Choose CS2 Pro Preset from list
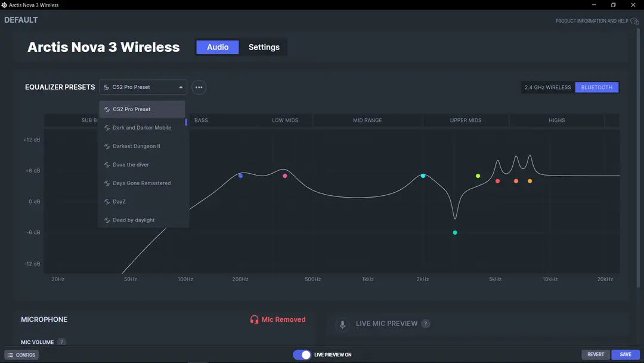The width and height of the screenshot is (644, 363). (142, 109)
